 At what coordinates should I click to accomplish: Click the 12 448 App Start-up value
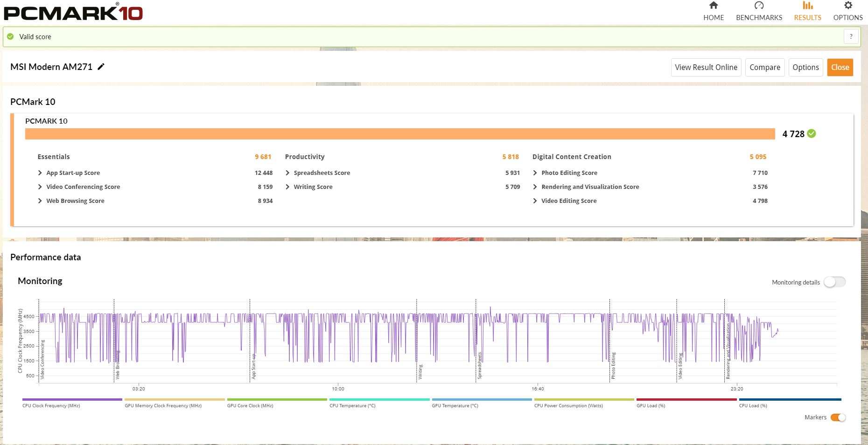264,173
